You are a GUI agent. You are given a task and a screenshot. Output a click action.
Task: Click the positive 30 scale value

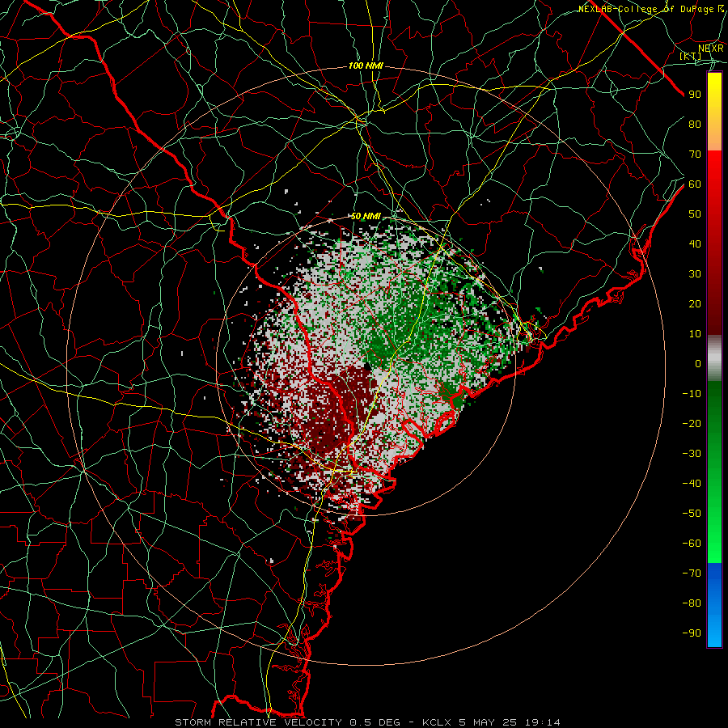695,274
